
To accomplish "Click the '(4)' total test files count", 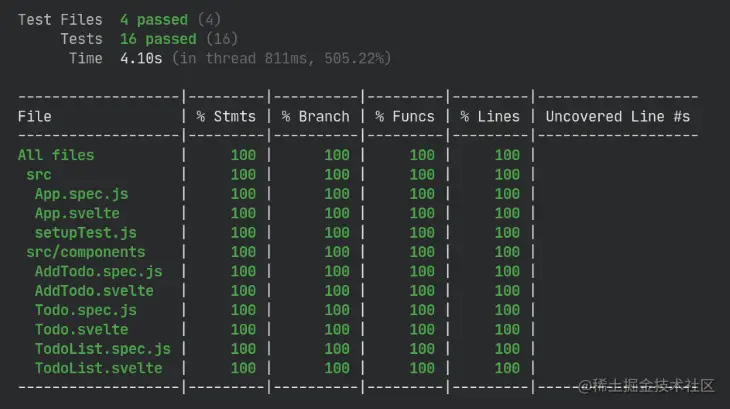I will click(x=209, y=20).
